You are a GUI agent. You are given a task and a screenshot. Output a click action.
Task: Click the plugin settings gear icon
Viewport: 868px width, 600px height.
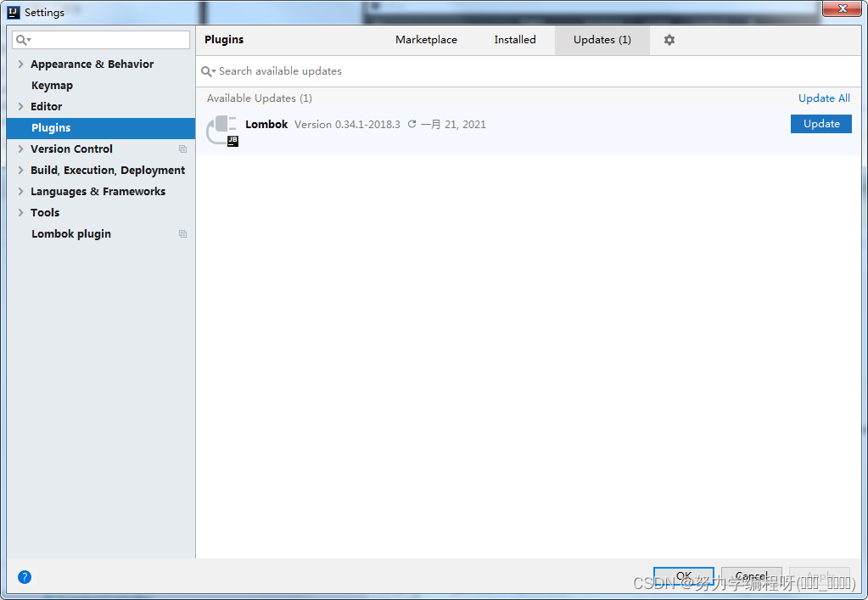[x=669, y=40]
